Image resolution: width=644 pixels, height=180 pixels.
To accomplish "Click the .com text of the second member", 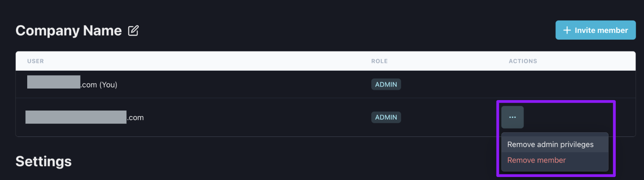I will [x=135, y=118].
